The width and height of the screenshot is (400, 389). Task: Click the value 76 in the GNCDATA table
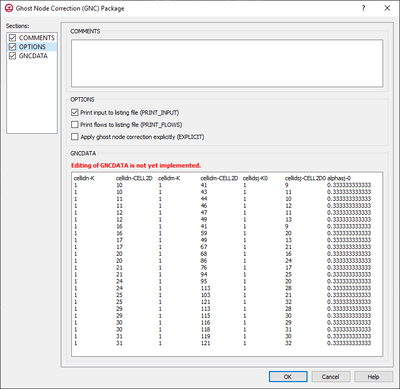(x=204, y=268)
